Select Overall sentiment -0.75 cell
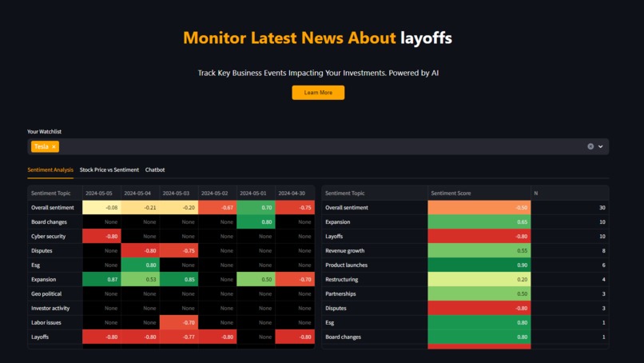The image size is (644, 363). pyautogui.click(x=295, y=208)
